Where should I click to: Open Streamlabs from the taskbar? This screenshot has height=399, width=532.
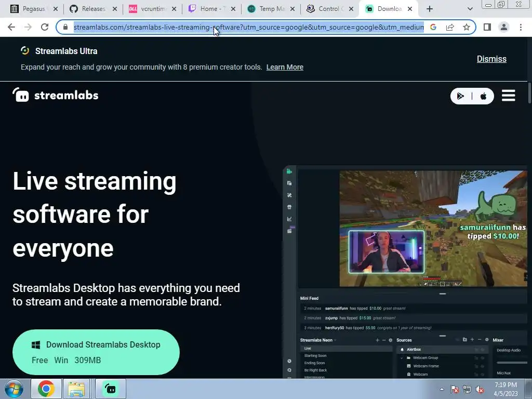[x=110, y=389]
